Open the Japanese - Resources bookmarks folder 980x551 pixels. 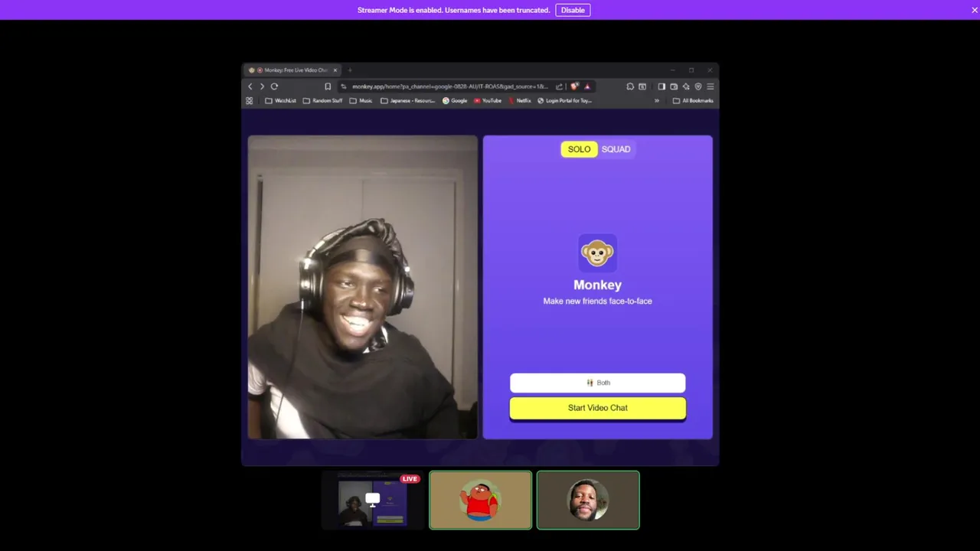(x=407, y=100)
